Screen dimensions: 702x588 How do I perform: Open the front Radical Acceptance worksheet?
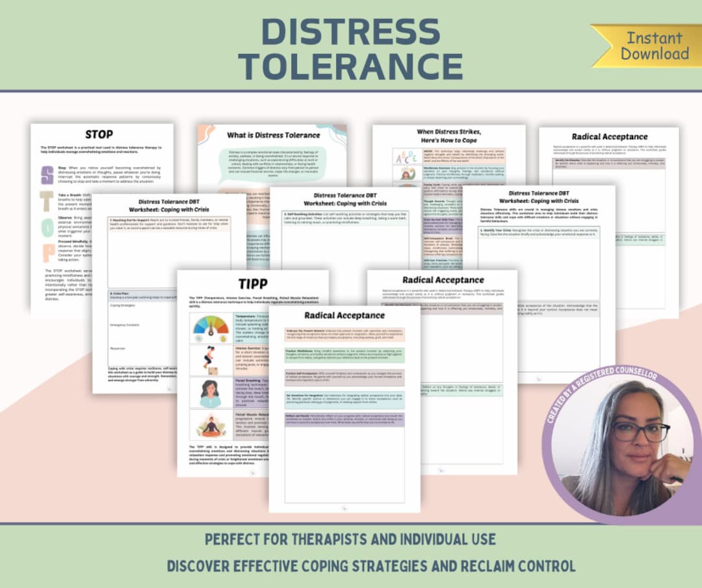tap(344, 409)
